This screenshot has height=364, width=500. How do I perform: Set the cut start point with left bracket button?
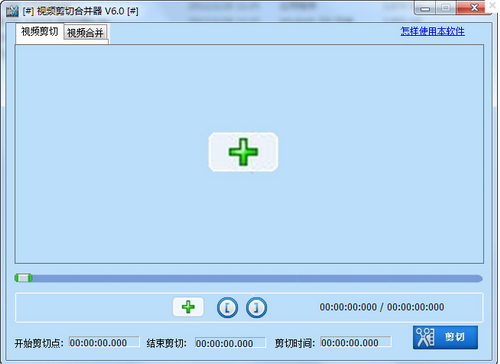227,307
